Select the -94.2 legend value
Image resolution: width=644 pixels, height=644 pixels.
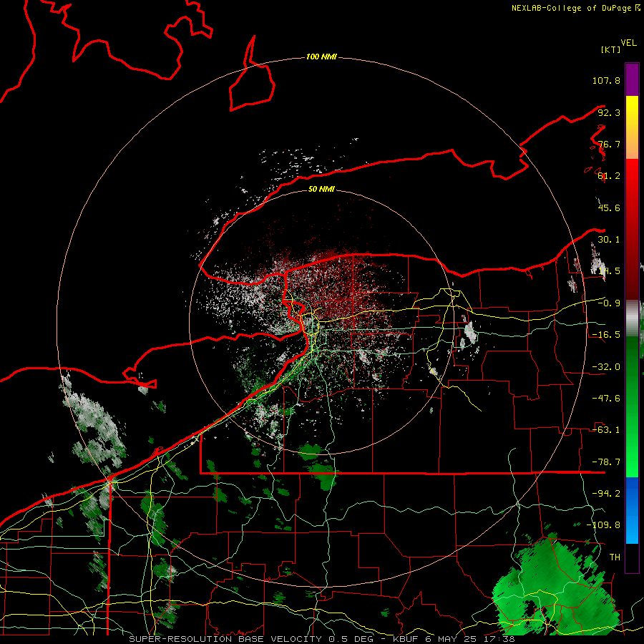[606, 494]
